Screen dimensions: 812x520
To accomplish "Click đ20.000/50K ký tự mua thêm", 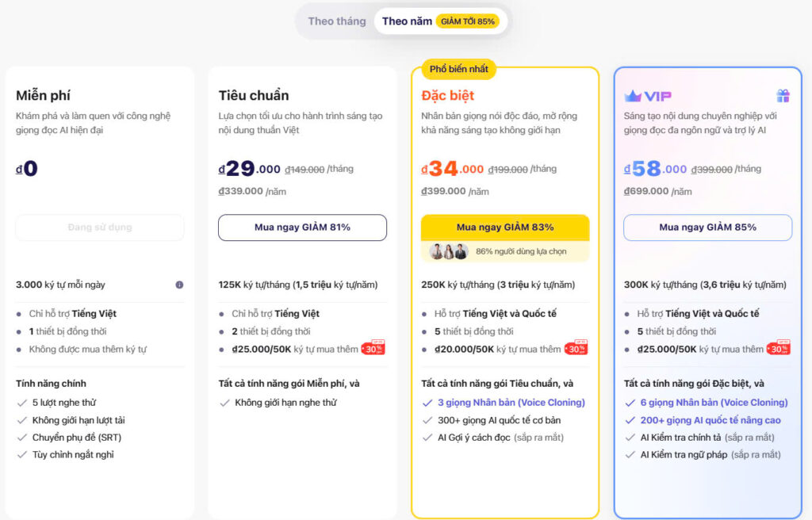I will coord(498,349).
